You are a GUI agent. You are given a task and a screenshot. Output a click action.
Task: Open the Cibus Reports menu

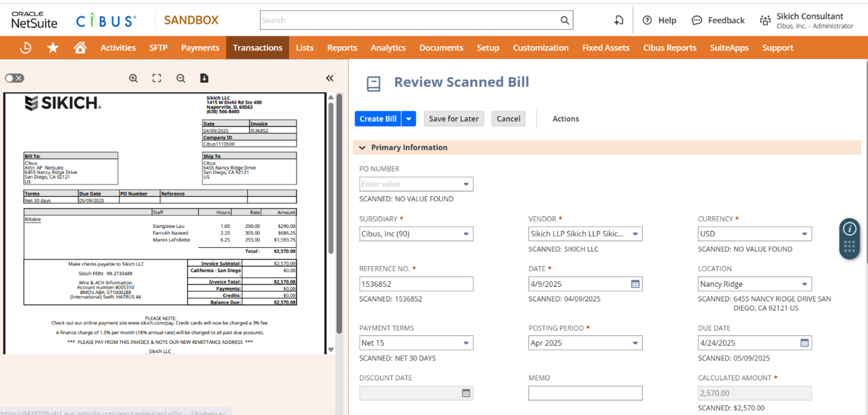pyautogui.click(x=670, y=47)
